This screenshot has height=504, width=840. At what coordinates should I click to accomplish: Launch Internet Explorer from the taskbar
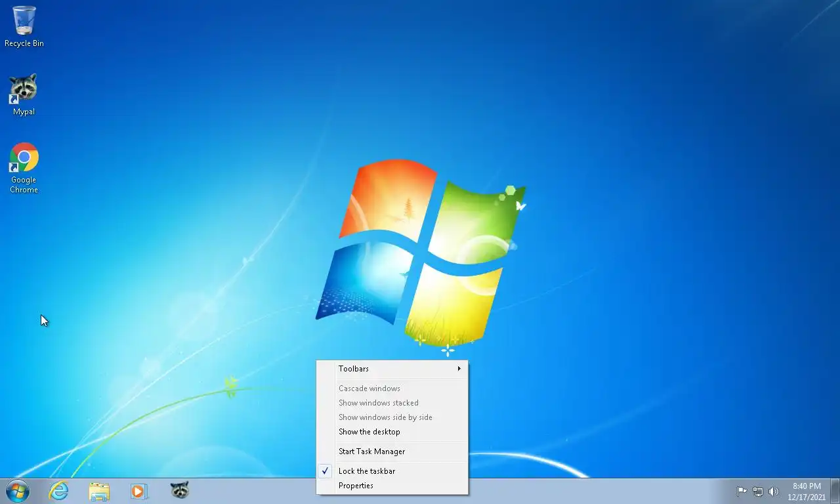coord(59,491)
